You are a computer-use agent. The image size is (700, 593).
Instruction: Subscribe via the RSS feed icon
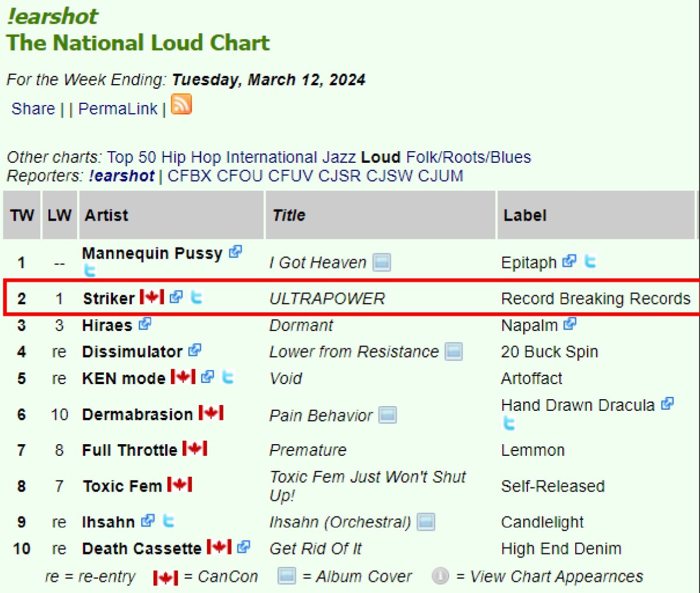coord(181,105)
